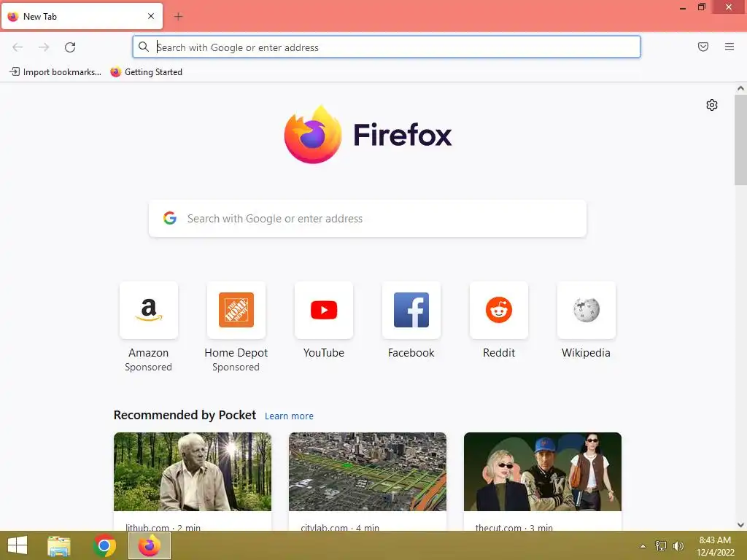747x560 pixels.
Task: Close the New Tab tab
Action: coord(151,16)
